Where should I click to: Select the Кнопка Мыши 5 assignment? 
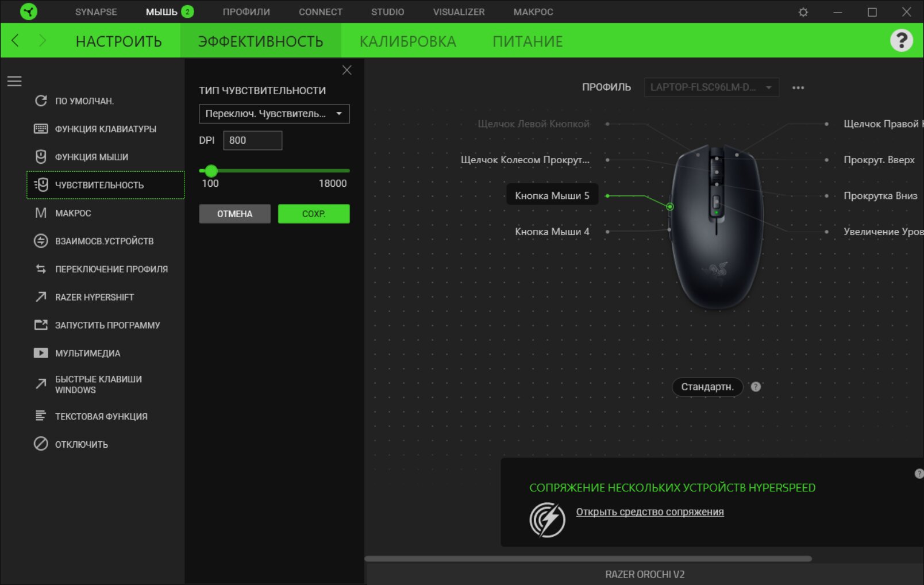point(552,195)
